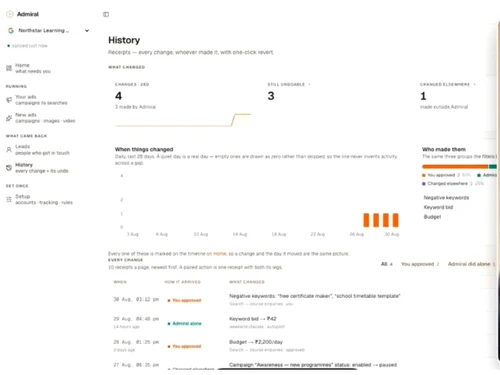500x375 pixels.
Task: Click the History clock icon in sidebar
Action: click(x=9, y=168)
